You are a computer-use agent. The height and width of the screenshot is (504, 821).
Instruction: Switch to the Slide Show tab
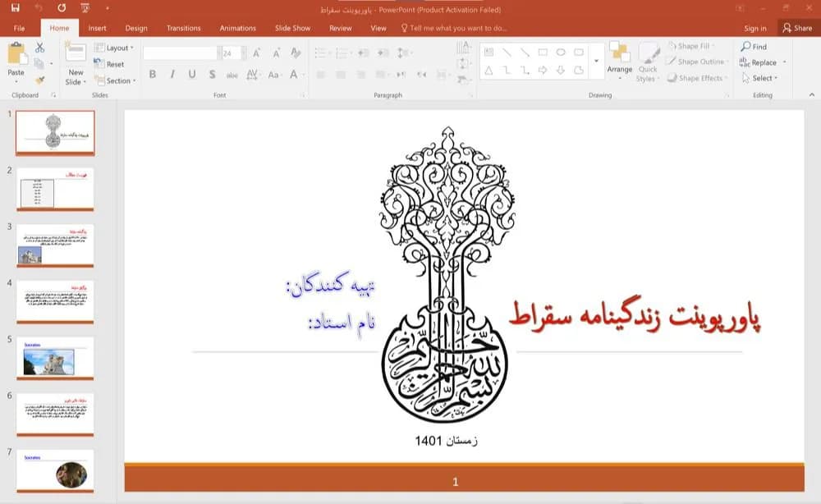click(x=293, y=28)
